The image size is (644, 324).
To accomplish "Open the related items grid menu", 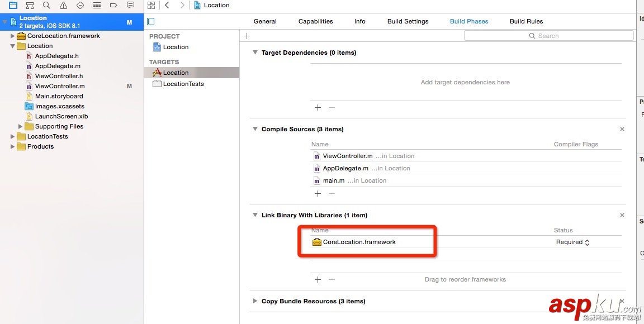I will (151, 5).
